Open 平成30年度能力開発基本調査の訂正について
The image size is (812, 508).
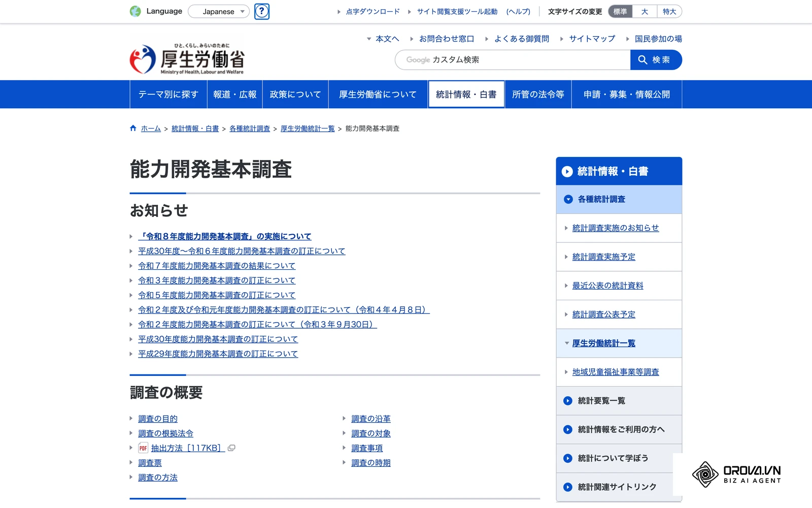218,339
